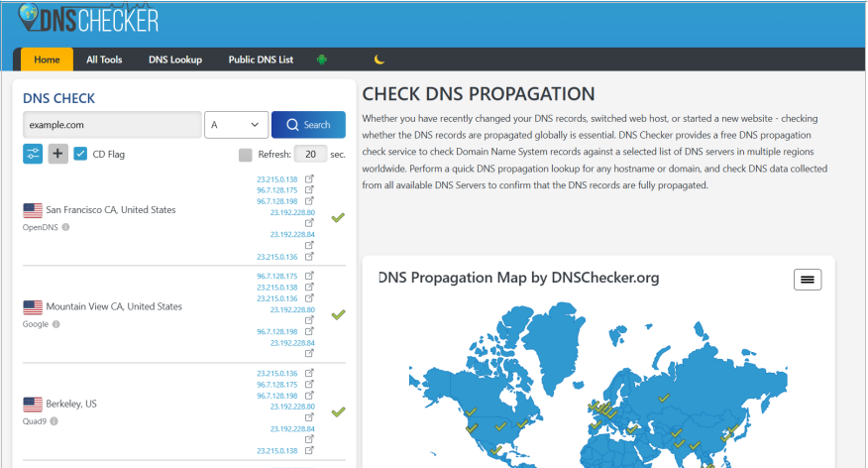The image size is (868, 468).
Task: Click the US flag beside San Francisco CA
Action: point(33,210)
